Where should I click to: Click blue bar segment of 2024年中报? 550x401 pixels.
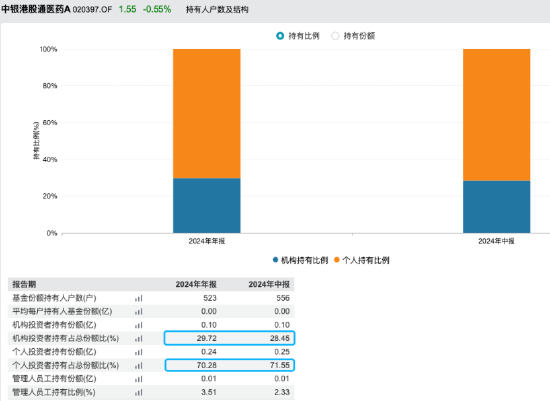tap(497, 207)
